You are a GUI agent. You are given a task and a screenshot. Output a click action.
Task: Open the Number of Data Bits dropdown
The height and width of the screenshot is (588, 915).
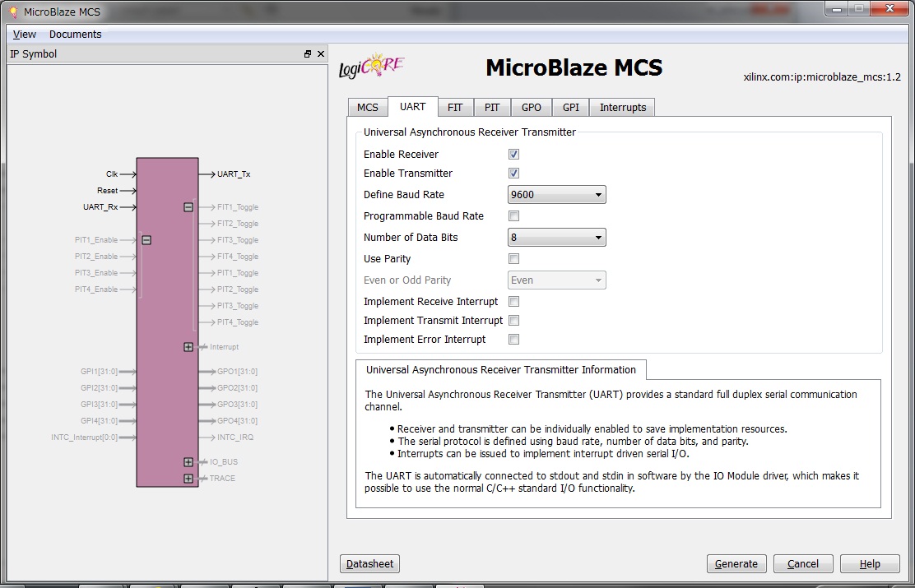(x=557, y=238)
